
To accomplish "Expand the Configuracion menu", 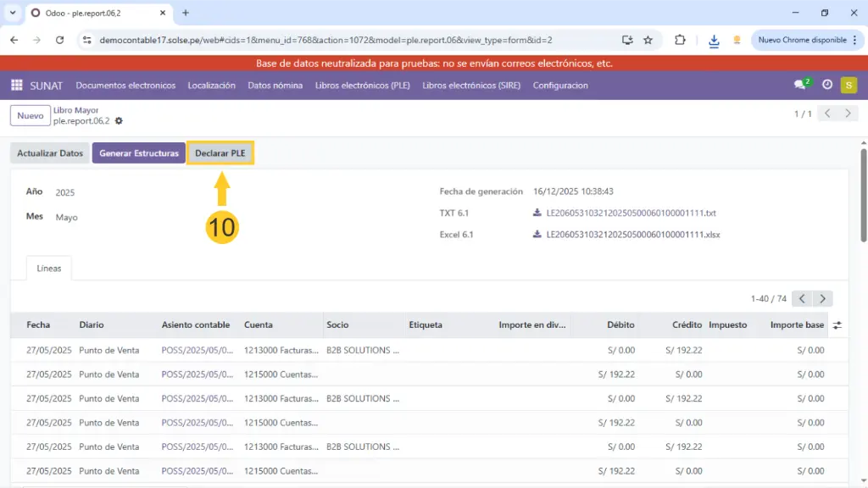I will coord(560,86).
